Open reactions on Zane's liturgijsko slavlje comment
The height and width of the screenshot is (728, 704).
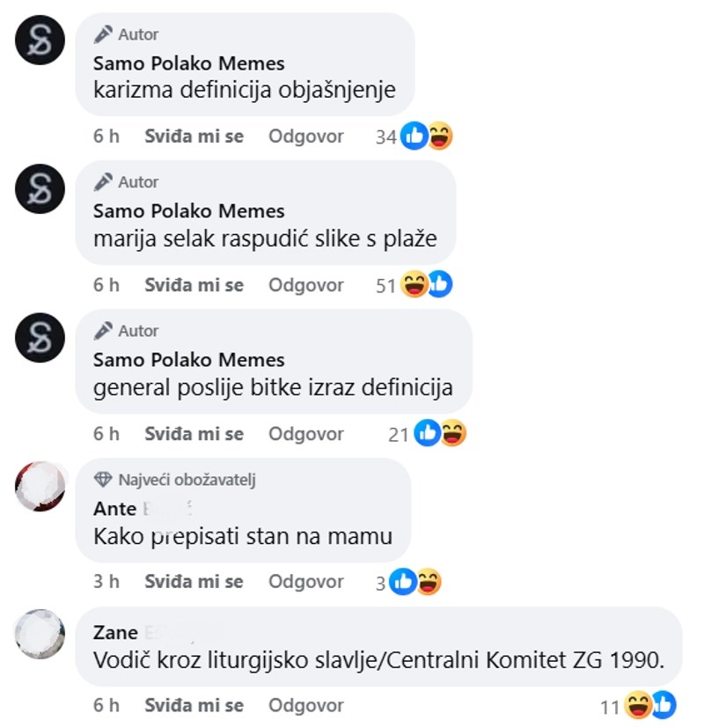tap(638, 706)
